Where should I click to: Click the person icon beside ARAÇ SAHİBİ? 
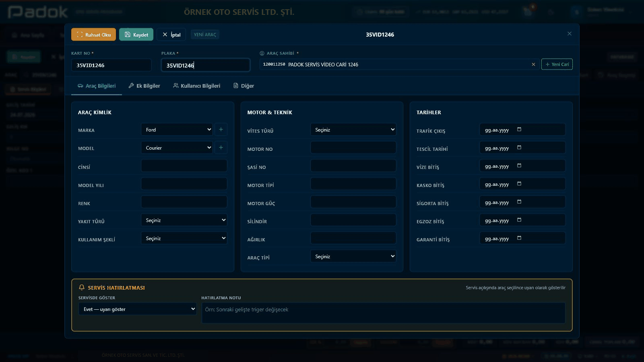(x=262, y=53)
